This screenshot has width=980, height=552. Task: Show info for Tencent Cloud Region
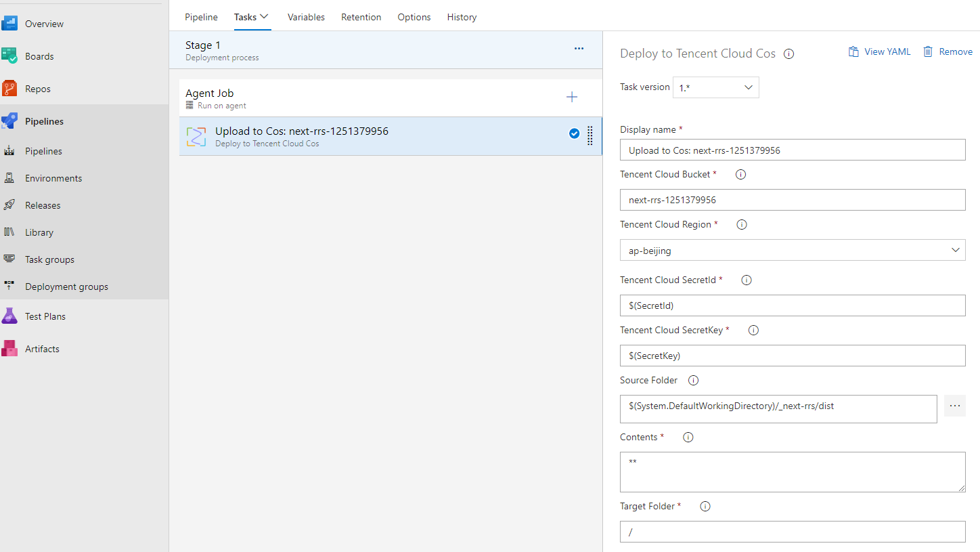(x=742, y=224)
